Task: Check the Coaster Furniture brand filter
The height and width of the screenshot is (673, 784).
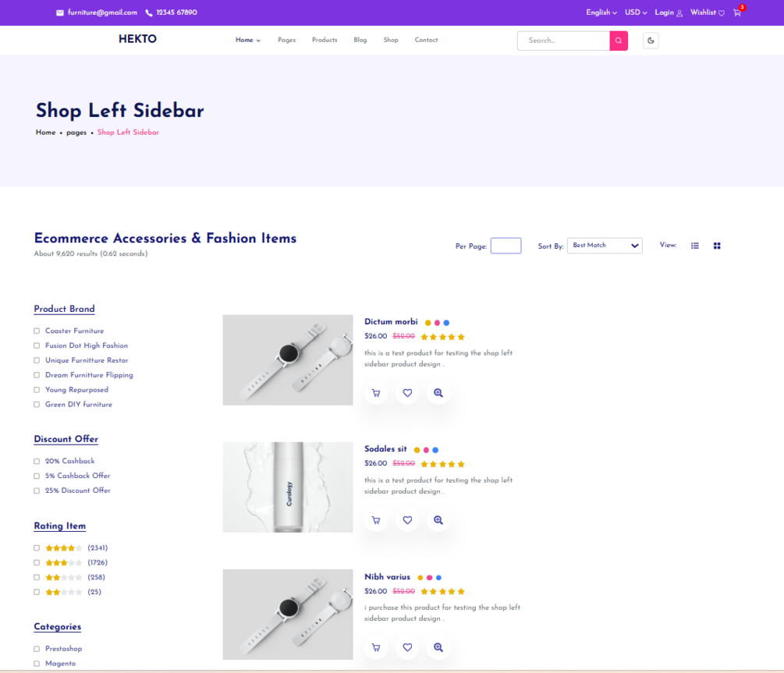Action: pyautogui.click(x=37, y=331)
